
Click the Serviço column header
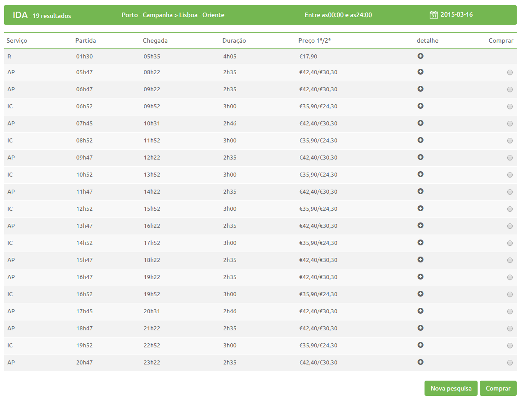pos(17,40)
